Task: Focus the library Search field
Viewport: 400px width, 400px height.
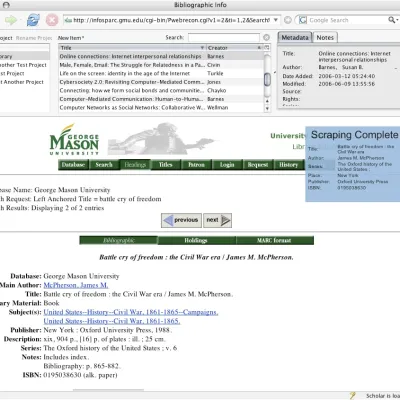Action: 224,37
